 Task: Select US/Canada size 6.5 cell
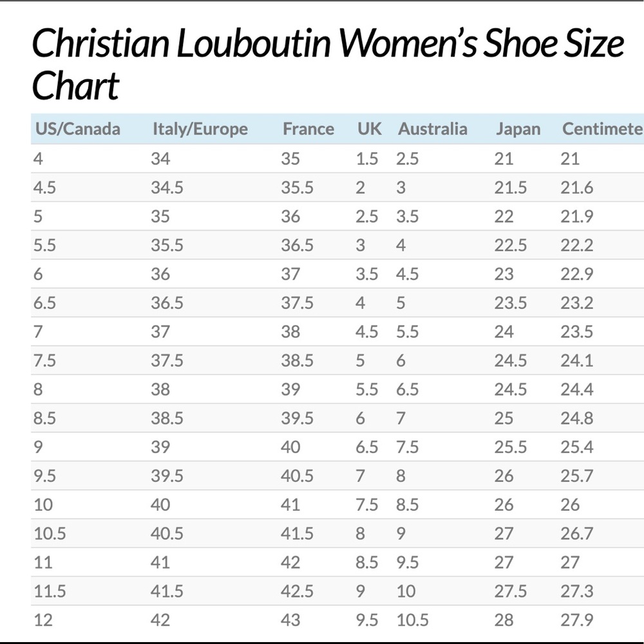coord(44,303)
